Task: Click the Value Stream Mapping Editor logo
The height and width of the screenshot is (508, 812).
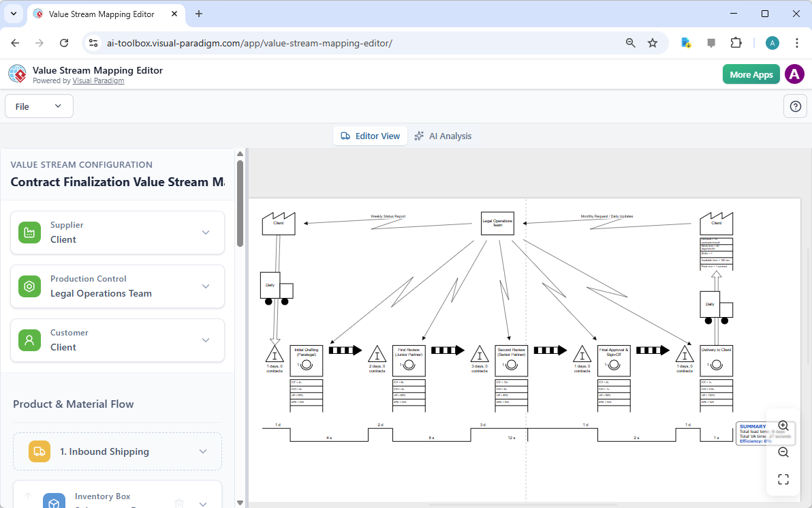Action: coord(17,74)
